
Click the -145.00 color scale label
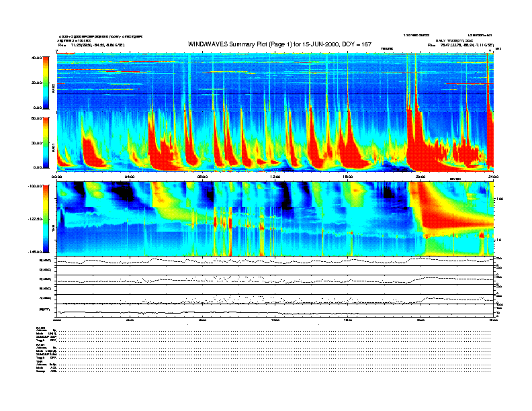[x=35, y=252]
